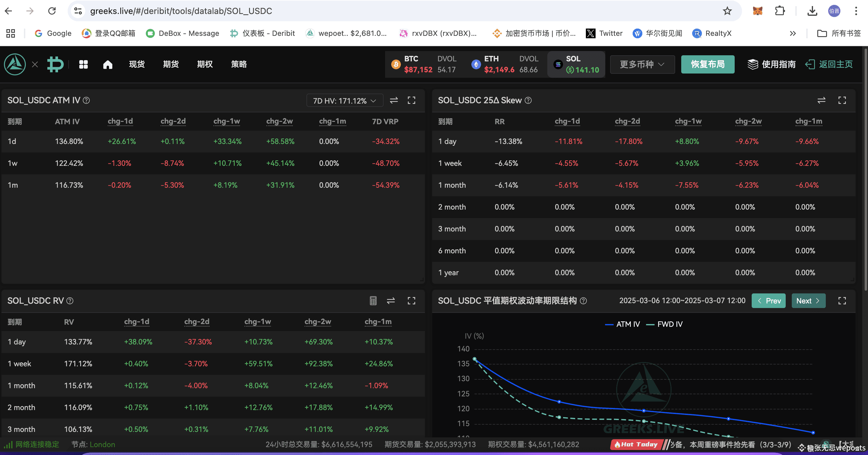
Task: Expand hidden bookmarks with the chevron
Action: pos(792,33)
